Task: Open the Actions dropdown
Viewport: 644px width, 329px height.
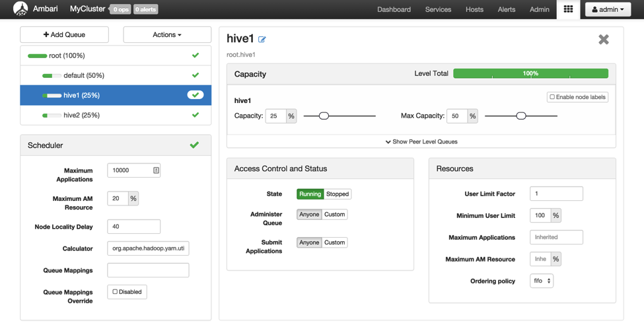Action: tap(167, 34)
